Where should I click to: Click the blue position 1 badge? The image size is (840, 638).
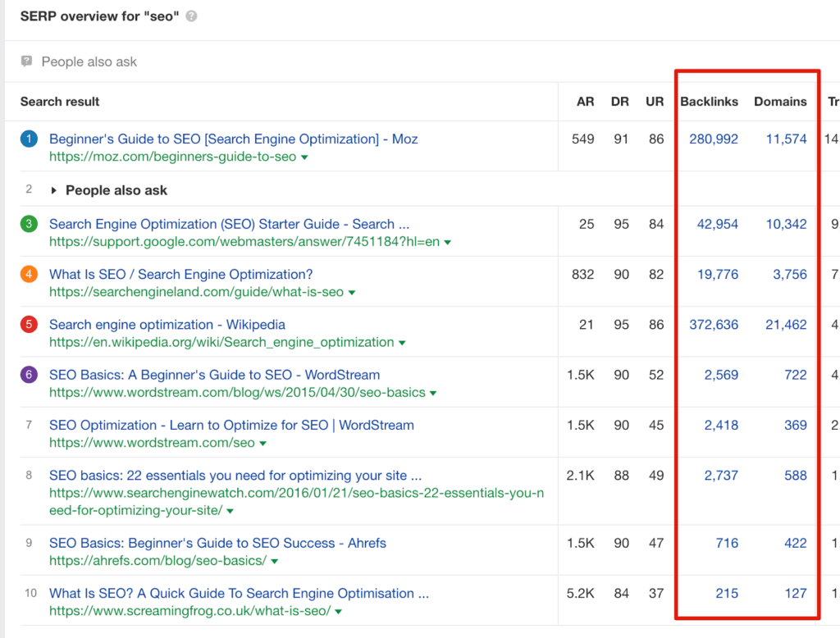[29, 139]
